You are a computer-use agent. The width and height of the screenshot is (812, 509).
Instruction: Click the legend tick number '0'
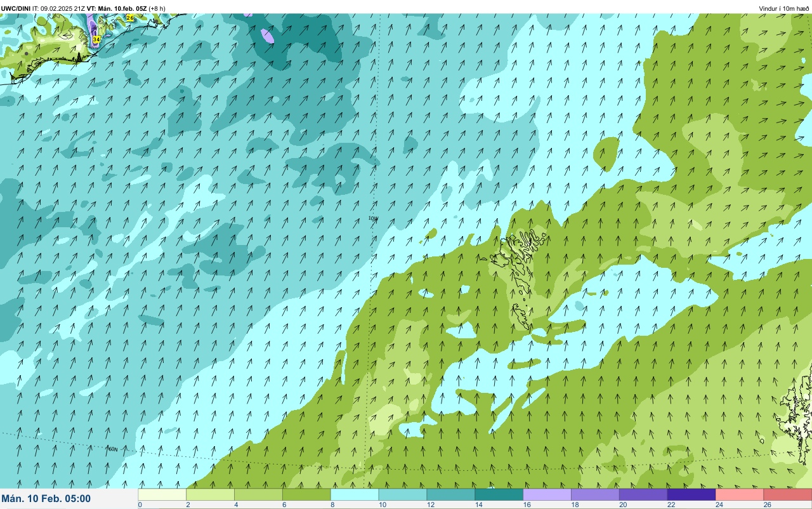pyautogui.click(x=140, y=505)
